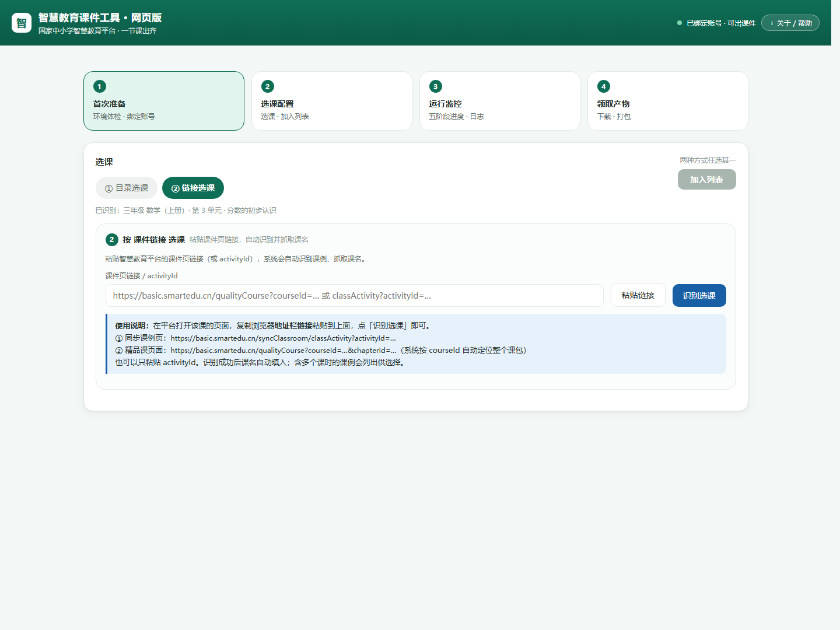Click the step 1 number badge
Image resolution: width=840 pixels, height=630 pixels.
tap(100, 86)
